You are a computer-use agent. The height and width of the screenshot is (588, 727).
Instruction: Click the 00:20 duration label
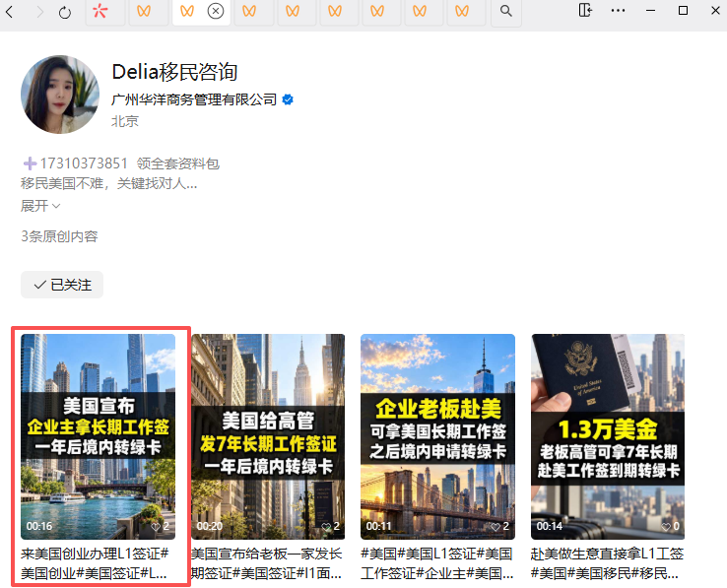click(x=210, y=526)
